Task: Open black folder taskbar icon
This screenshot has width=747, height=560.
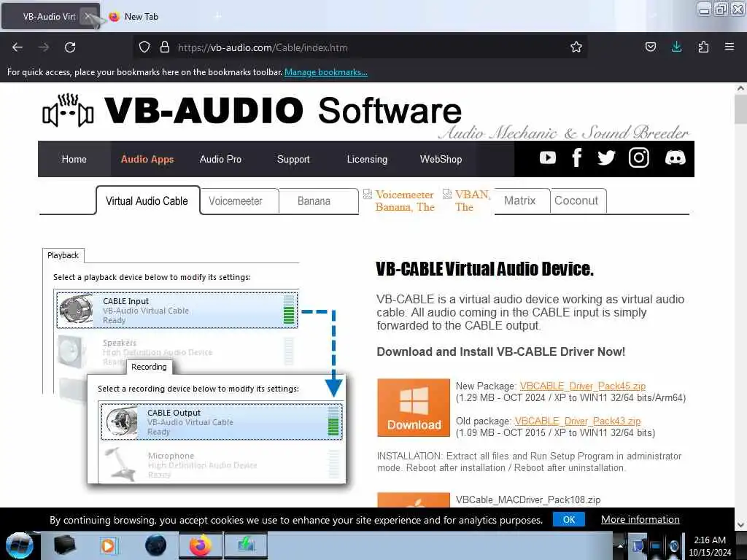Action: coord(64,545)
